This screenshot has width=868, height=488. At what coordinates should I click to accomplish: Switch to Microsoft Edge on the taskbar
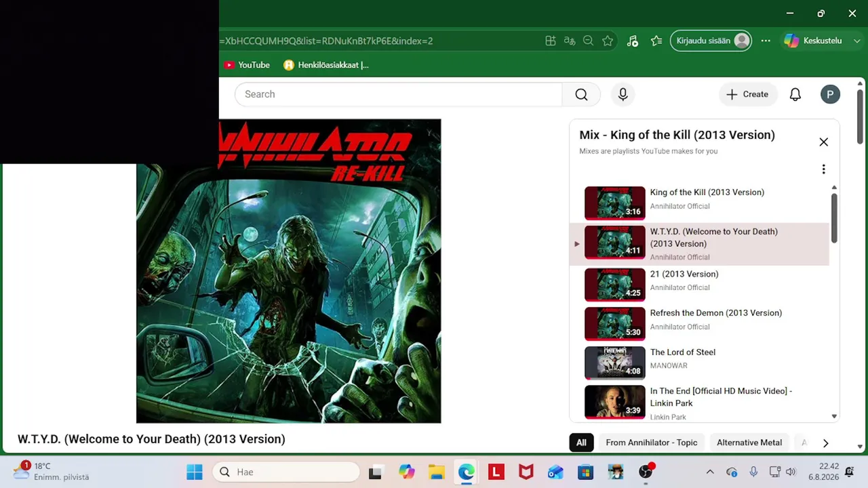click(467, 472)
